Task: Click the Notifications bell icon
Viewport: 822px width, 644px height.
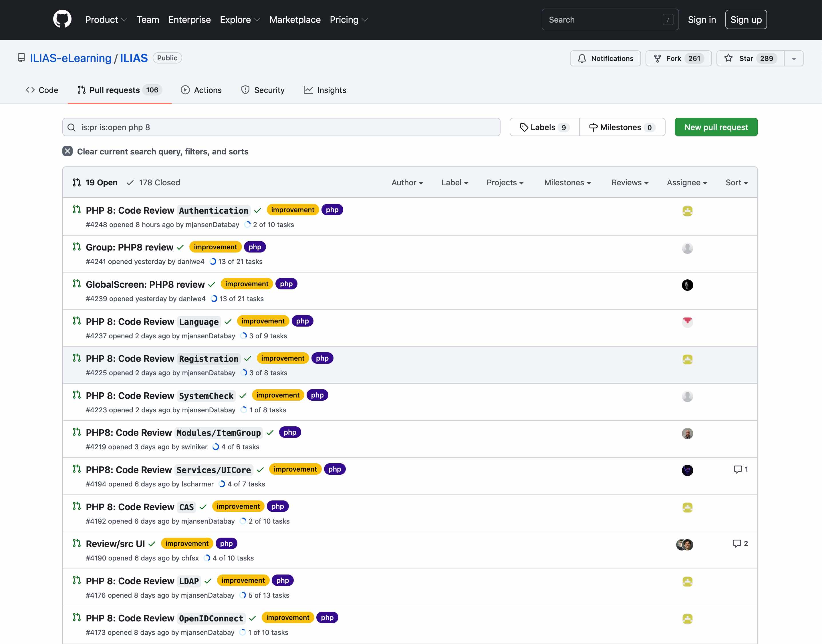Action: point(582,58)
